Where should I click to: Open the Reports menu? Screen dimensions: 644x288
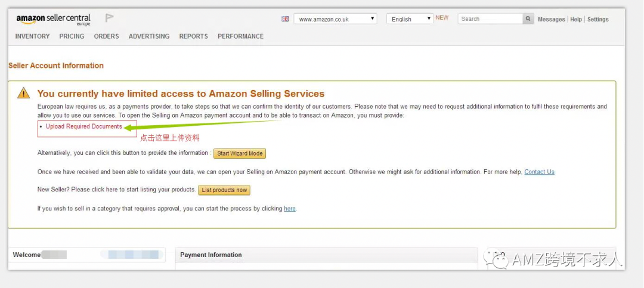click(x=194, y=36)
